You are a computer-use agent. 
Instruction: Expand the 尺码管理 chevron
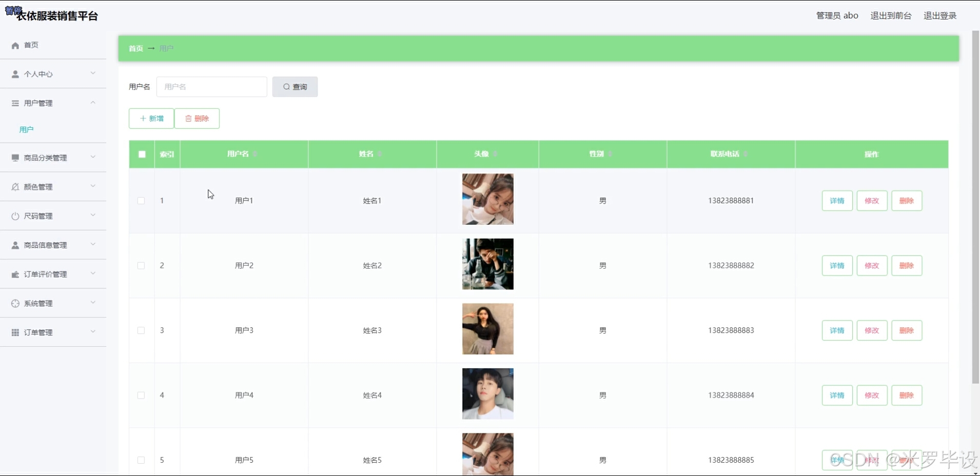93,215
